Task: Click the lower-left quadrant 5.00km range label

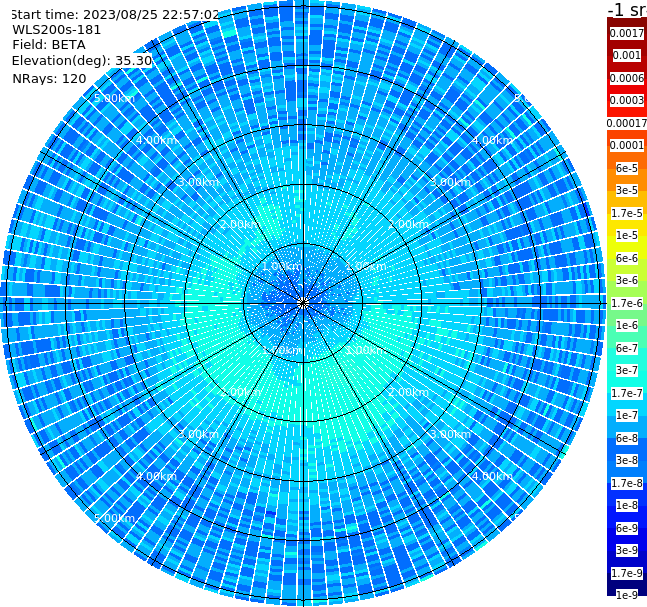Action: [114, 518]
